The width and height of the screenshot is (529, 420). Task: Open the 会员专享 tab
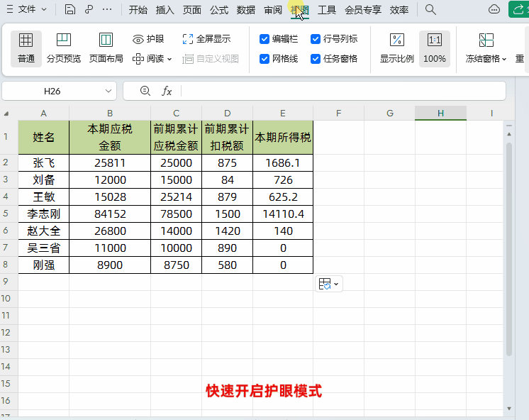363,10
